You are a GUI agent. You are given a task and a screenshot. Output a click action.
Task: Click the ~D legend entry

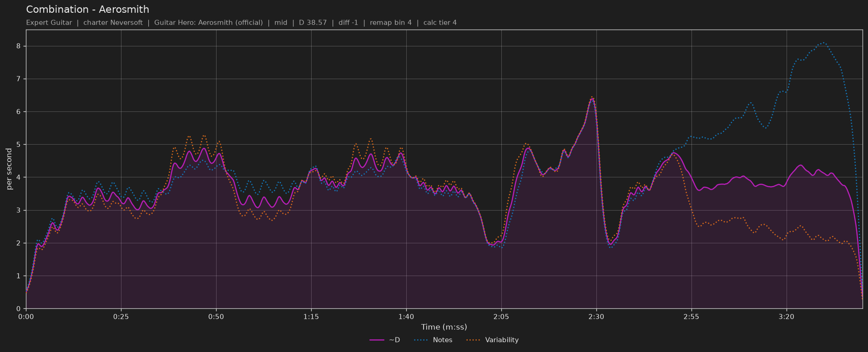385,340
